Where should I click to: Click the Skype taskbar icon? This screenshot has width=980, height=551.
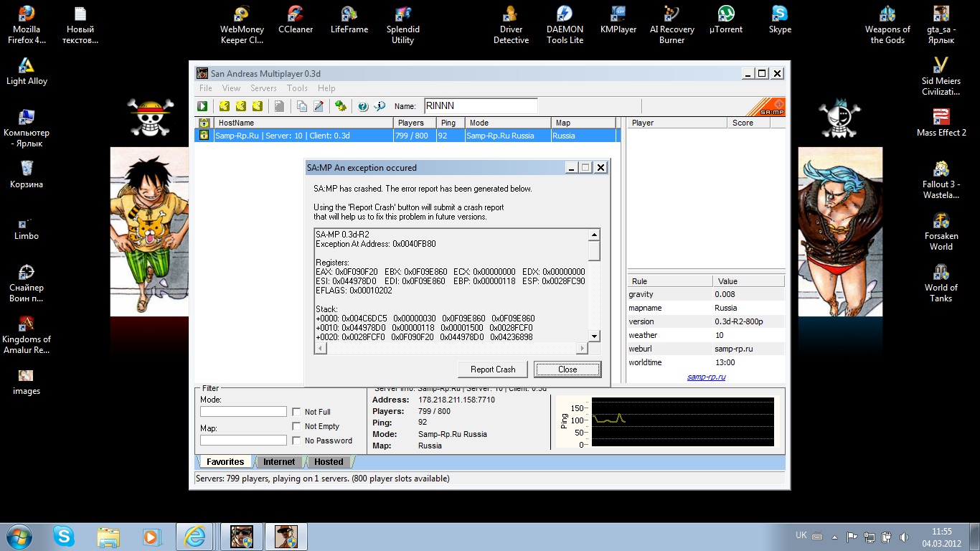pyautogui.click(x=64, y=537)
